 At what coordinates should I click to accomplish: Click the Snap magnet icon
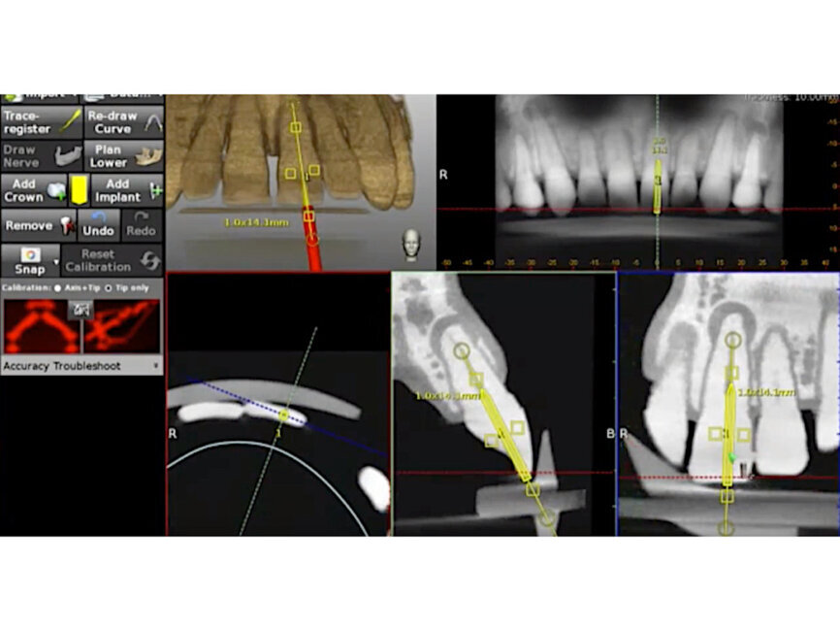pyautogui.click(x=30, y=253)
